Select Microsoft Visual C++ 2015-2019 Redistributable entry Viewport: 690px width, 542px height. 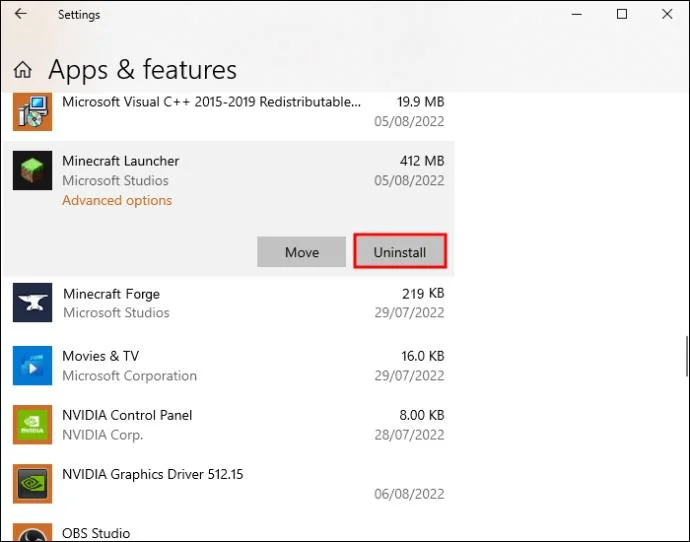coord(228,112)
